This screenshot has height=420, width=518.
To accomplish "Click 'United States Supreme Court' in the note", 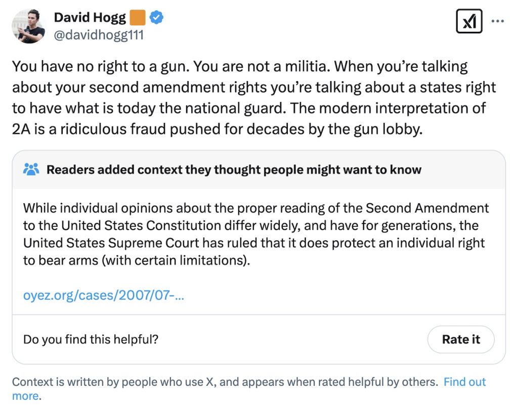I will pos(111,243).
